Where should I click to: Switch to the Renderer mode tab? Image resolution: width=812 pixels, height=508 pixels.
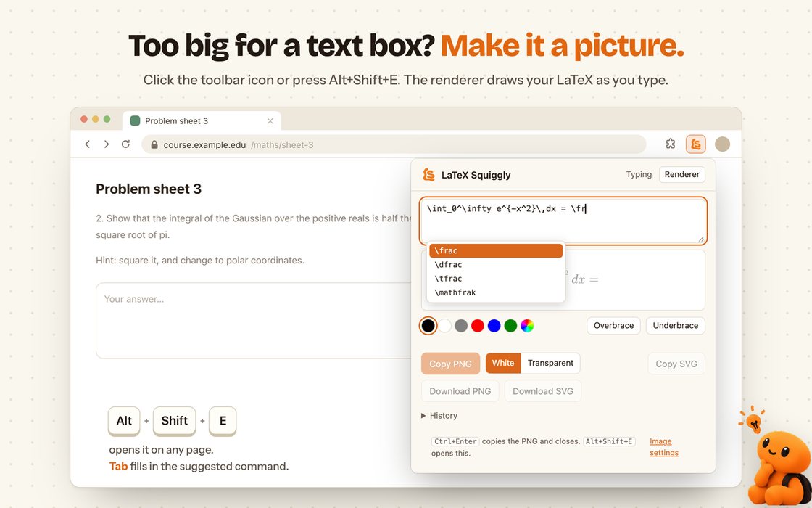[682, 174]
